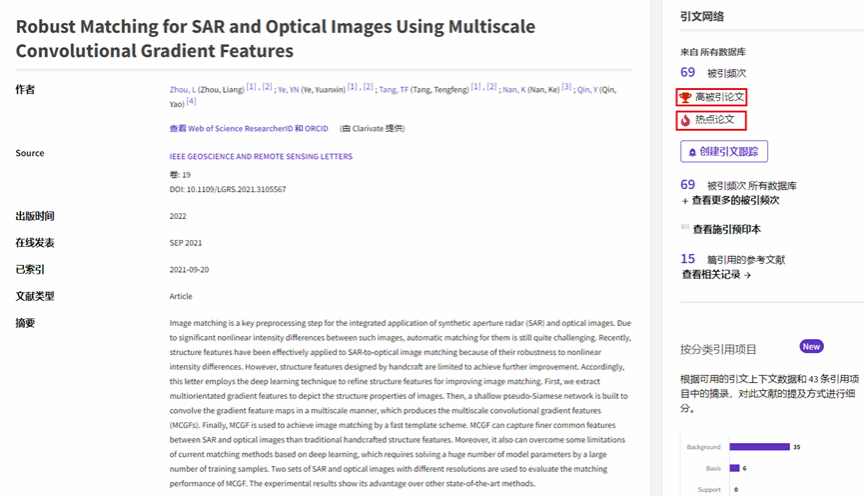Screen dimensions: 864x496
Task: Click the 创建引文跟踪 button
Action: 723,152
